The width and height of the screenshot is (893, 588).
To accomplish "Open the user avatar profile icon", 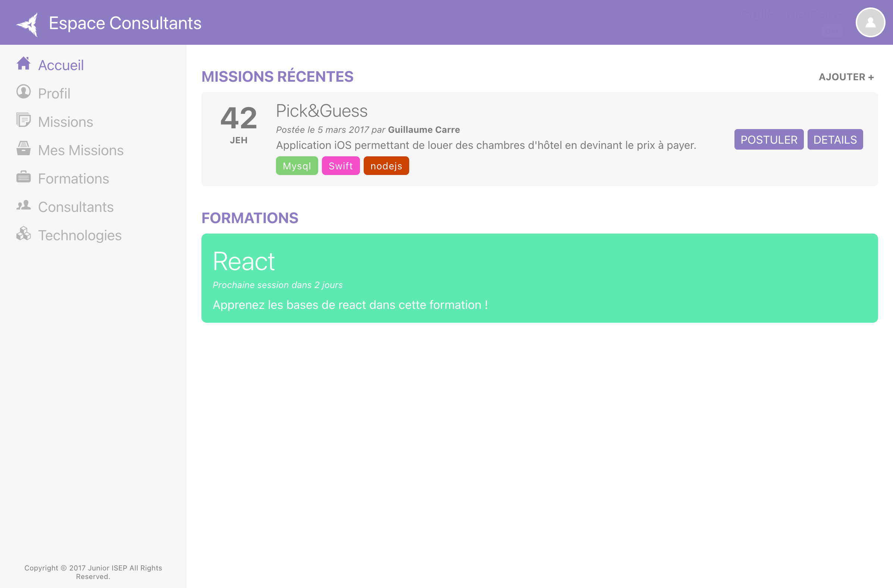I will click(x=870, y=22).
